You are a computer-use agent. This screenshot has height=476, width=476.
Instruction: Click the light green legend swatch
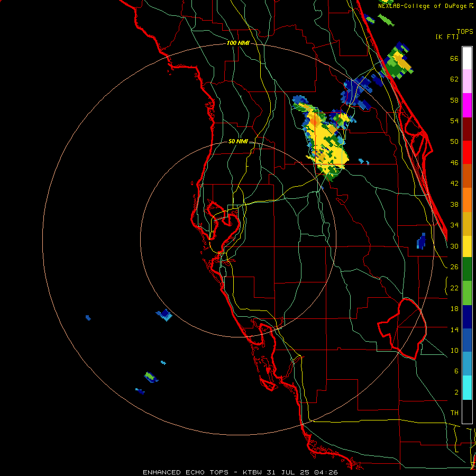[467, 293]
